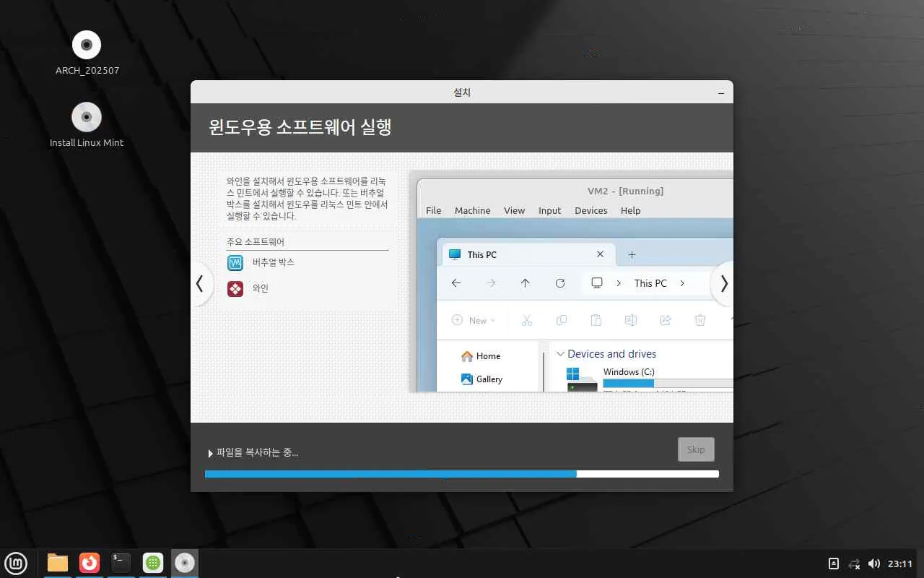Select Home in the Explorer sidebar
Viewport: 924px width, 578px height.
[x=481, y=356]
